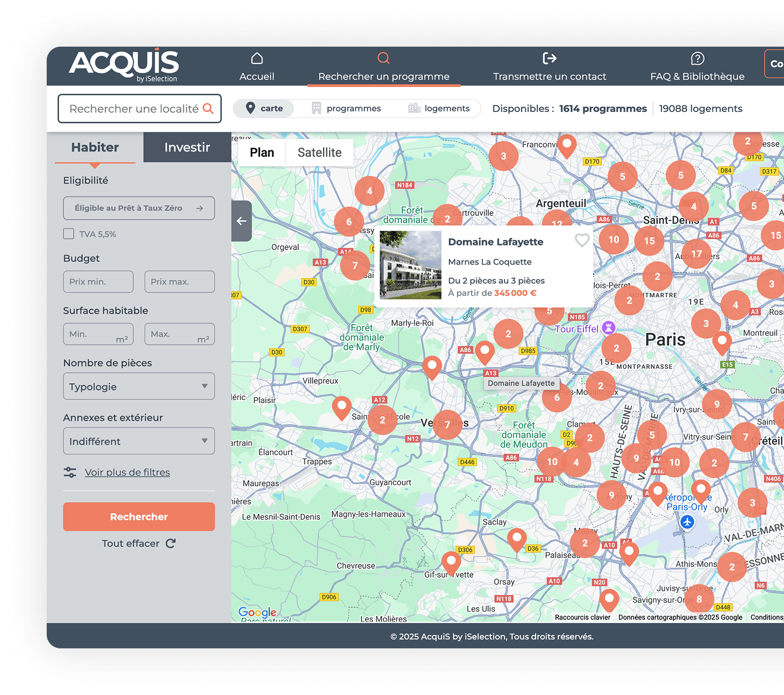This screenshot has height=695, width=784.
Task: Click cluster marker 7 on Versailles
Action: pyautogui.click(x=447, y=425)
